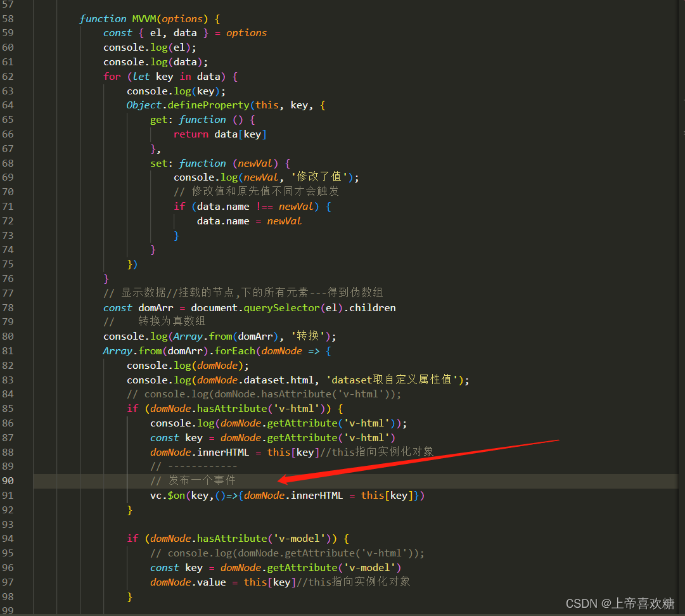Click 'return' keyword on line 66
685x616 pixels.
click(x=191, y=134)
